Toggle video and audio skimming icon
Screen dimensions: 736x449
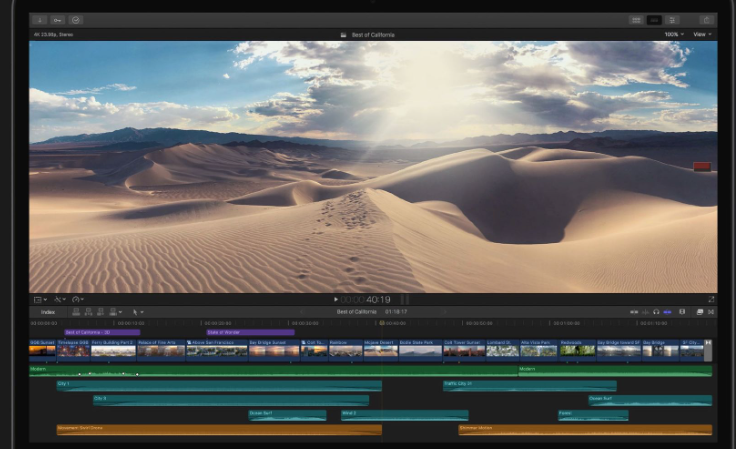634,312
